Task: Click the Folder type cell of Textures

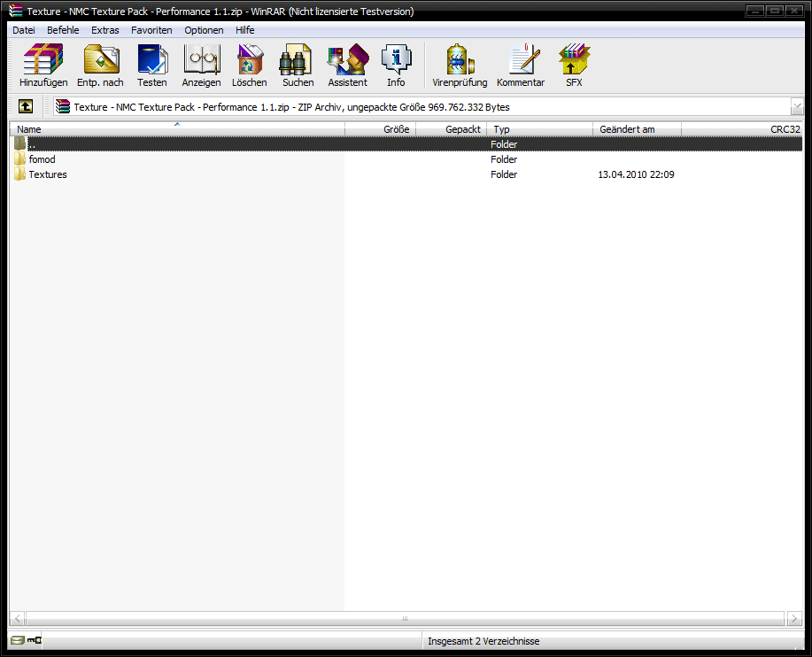Action: pyautogui.click(x=504, y=174)
